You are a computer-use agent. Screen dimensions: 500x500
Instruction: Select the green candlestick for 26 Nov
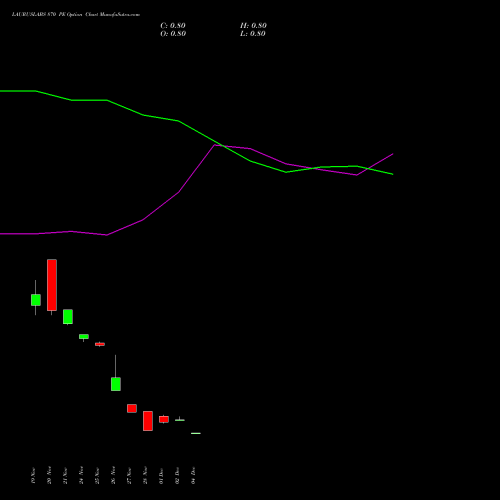(116, 384)
